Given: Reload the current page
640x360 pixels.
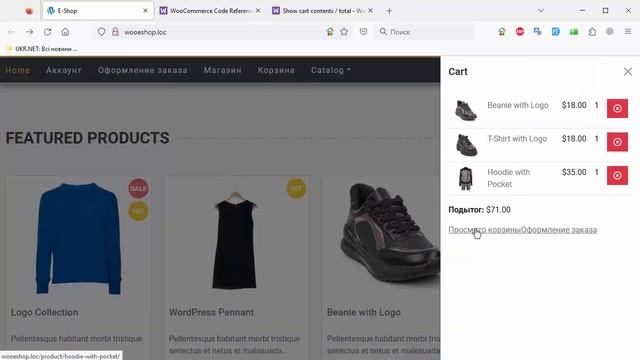Looking at the screenshot, I should click(47, 32).
